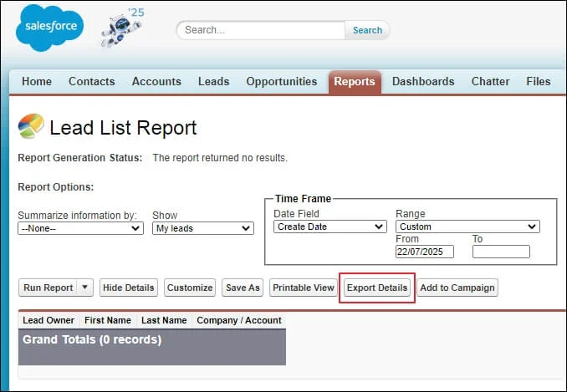Click the active Reports tab
The image size is (567, 392).
355,82
